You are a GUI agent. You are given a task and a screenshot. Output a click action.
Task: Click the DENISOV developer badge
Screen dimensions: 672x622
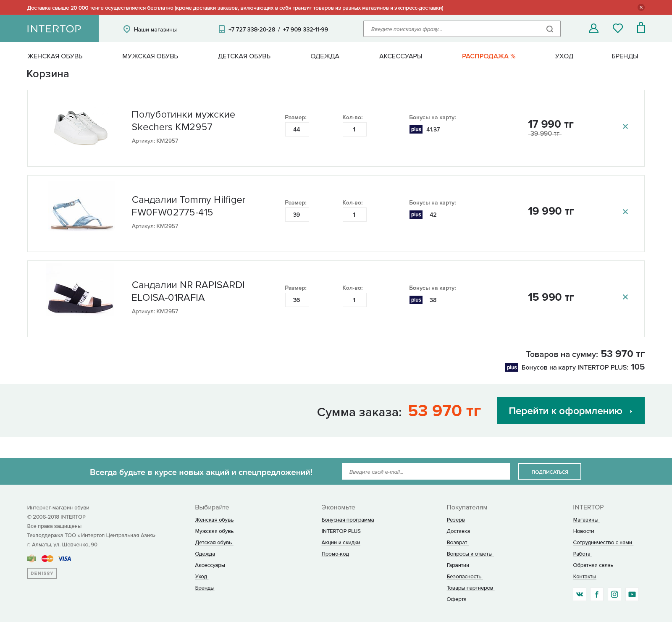click(x=42, y=573)
